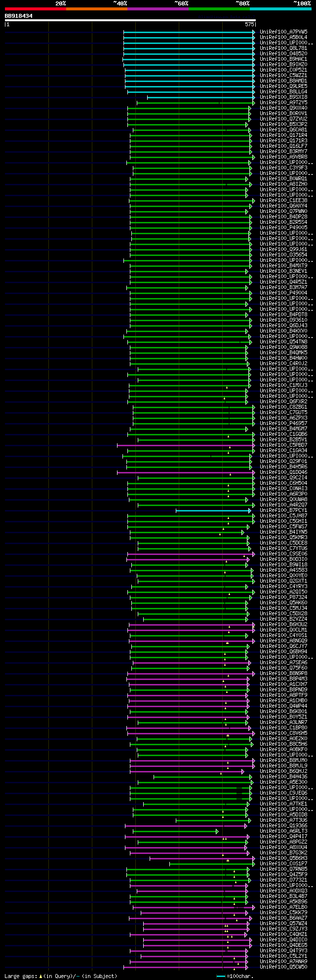This screenshot has width=316, height=980.
Task: Click label UniRef100_Q5CW50
Action: click(283, 967)
